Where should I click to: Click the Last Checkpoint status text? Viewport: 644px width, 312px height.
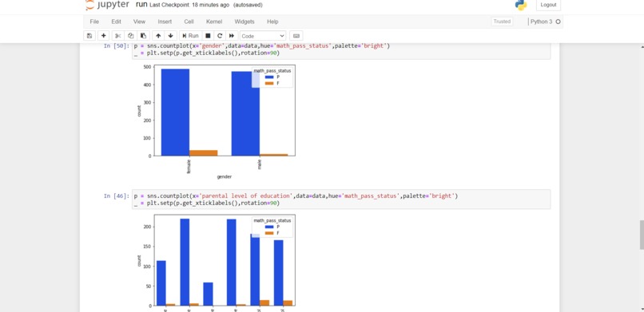[x=189, y=5]
